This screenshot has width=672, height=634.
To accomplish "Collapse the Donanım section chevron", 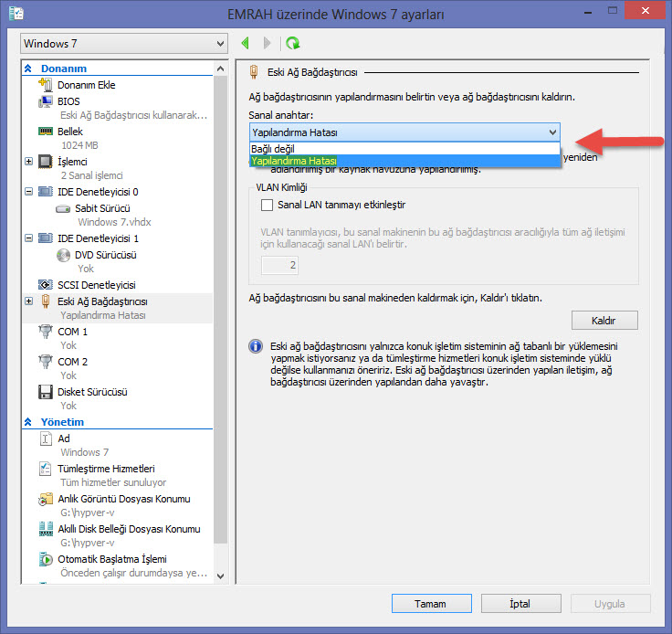I will tap(28, 69).
